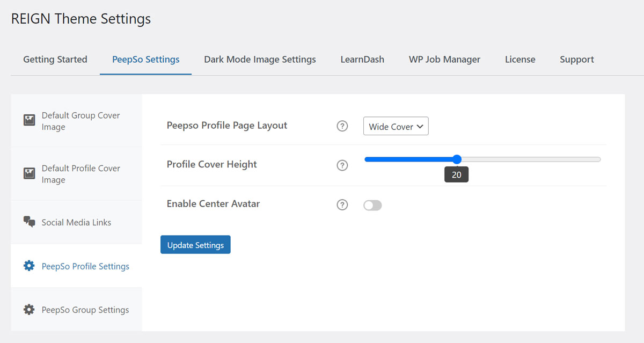Open Default Profile Cover Image section
The width and height of the screenshot is (644, 343).
pos(76,174)
